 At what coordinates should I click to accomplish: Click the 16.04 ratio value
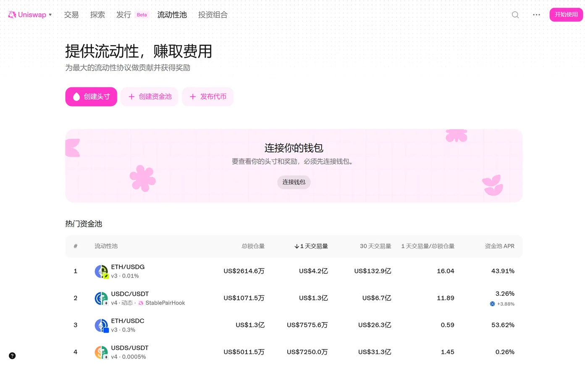pos(446,271)
